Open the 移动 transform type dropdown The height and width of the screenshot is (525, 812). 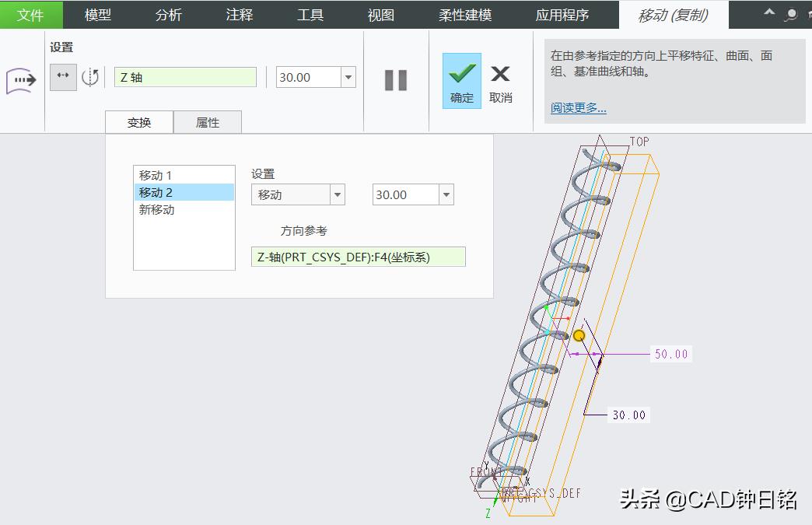[338, 194]
